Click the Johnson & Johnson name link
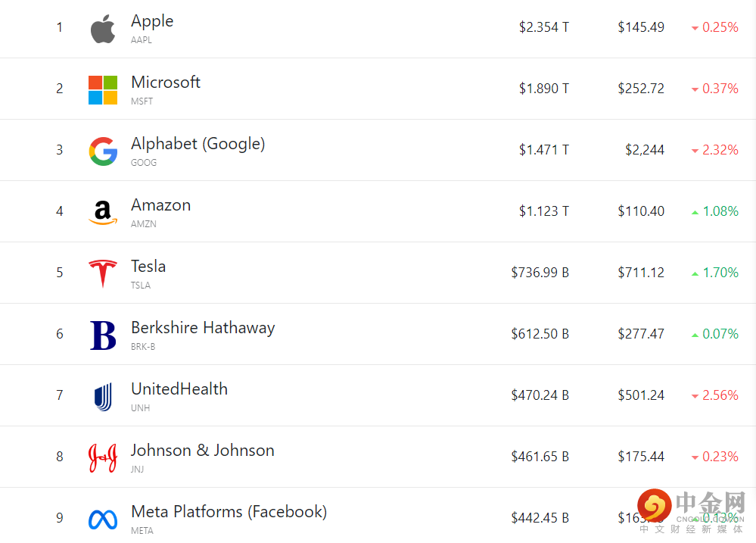The width and height of the screenshot is (756, 543). 203,450
